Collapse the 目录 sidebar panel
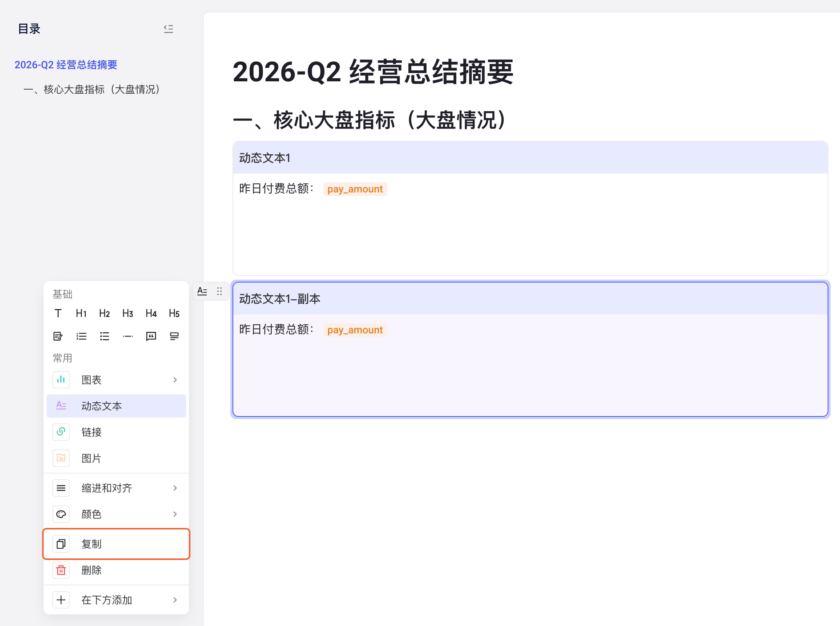Image resolution: width=840 pixels, height=626 pixels. pyautogui.click(x=168, y=29)
